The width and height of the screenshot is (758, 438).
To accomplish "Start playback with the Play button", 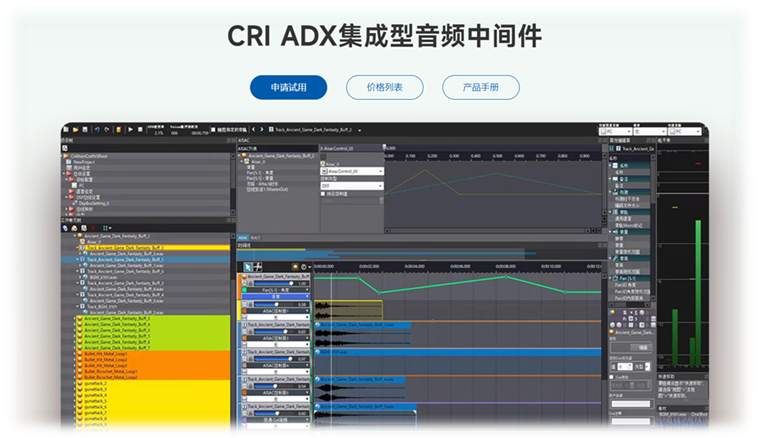I will coord(131,130).
